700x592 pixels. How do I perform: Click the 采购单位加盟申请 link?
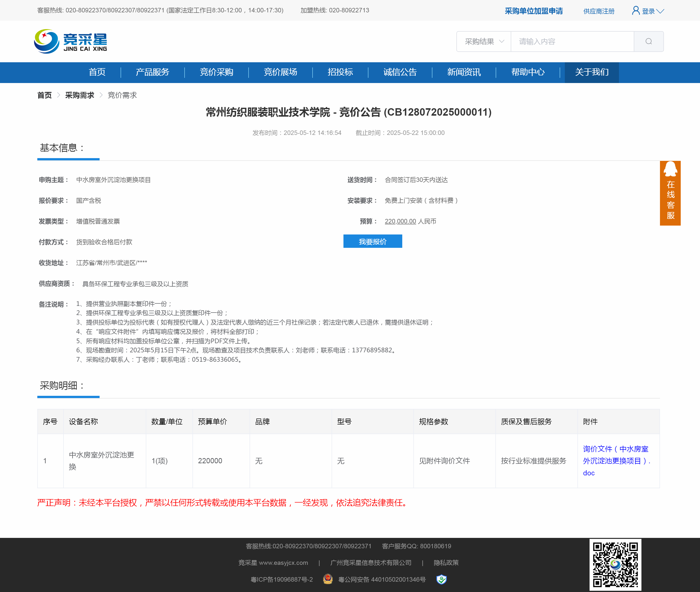point(533,11)
